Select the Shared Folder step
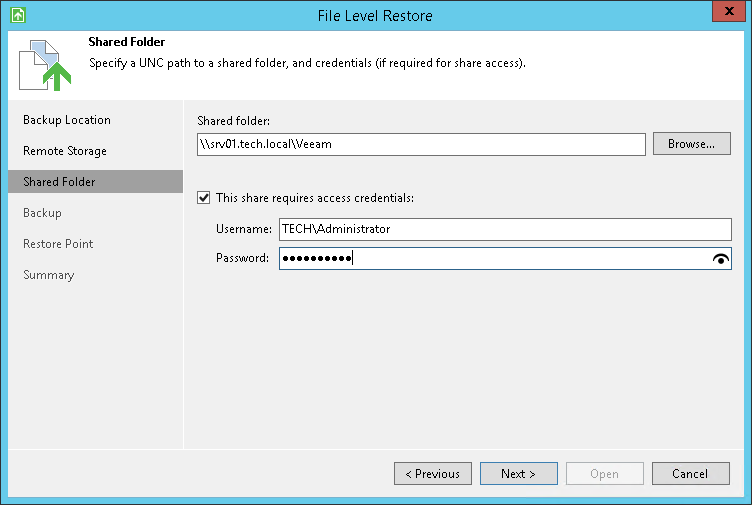Image resolution: width=752 pixels, height=505 pixels. pyautogui.click(x=59, y=182)
